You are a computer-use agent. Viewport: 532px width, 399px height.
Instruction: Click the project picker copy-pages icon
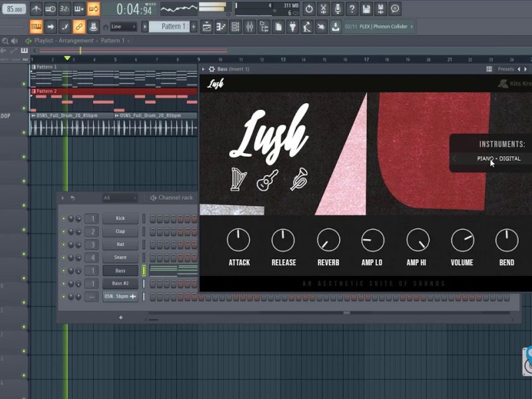point(278,27)
